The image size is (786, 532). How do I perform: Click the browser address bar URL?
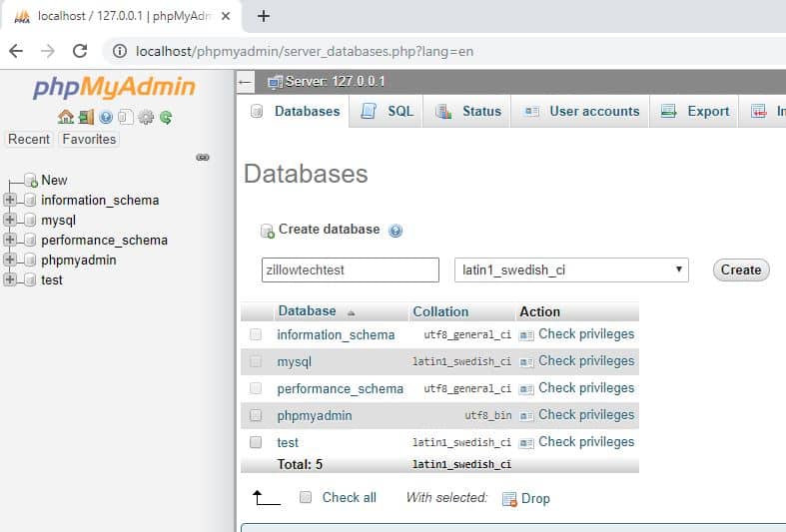305,51
